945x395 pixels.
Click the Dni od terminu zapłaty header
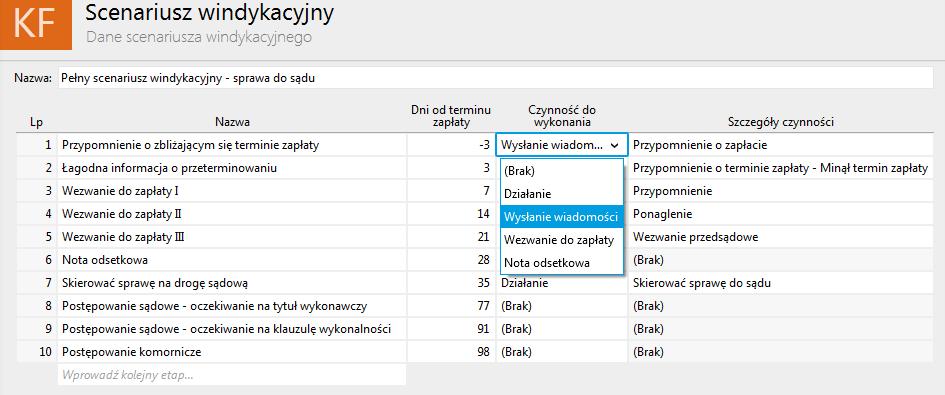451,116
